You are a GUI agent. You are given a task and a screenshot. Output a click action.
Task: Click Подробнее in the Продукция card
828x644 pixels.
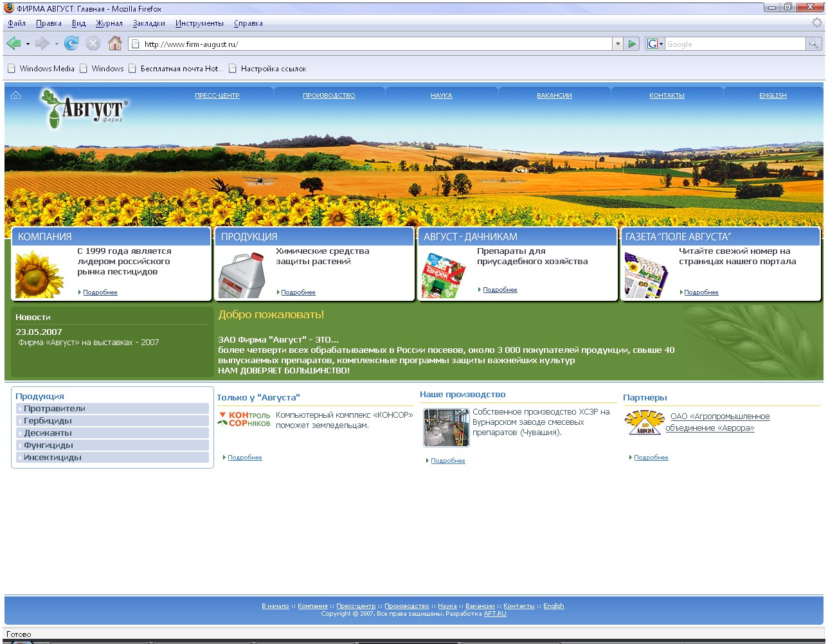298,292
